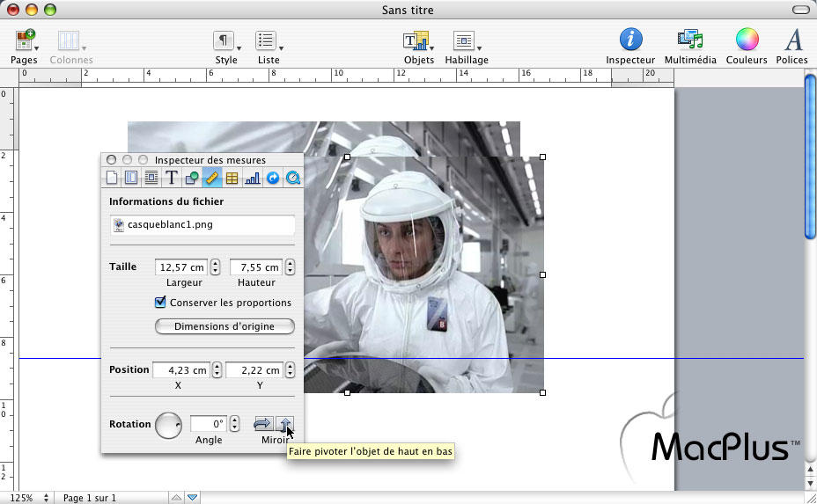Switch to the Table inspector tab
Image resolution: width=817 pixels, height=504 pixels.
click(232, 178)
